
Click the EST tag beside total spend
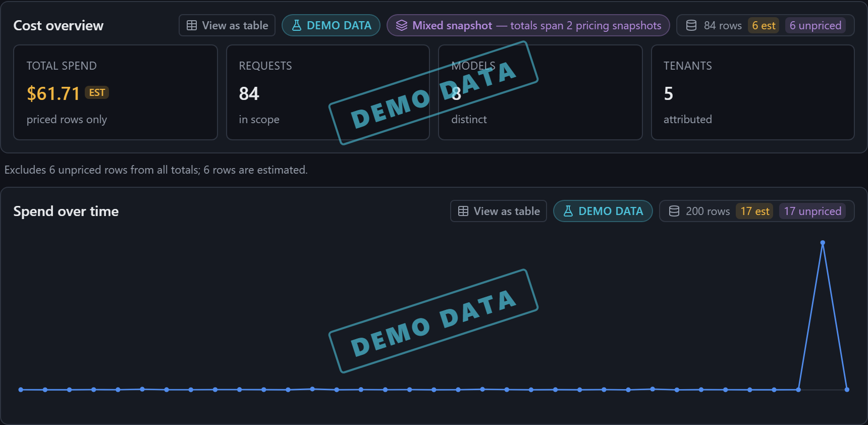click(97, 92)
